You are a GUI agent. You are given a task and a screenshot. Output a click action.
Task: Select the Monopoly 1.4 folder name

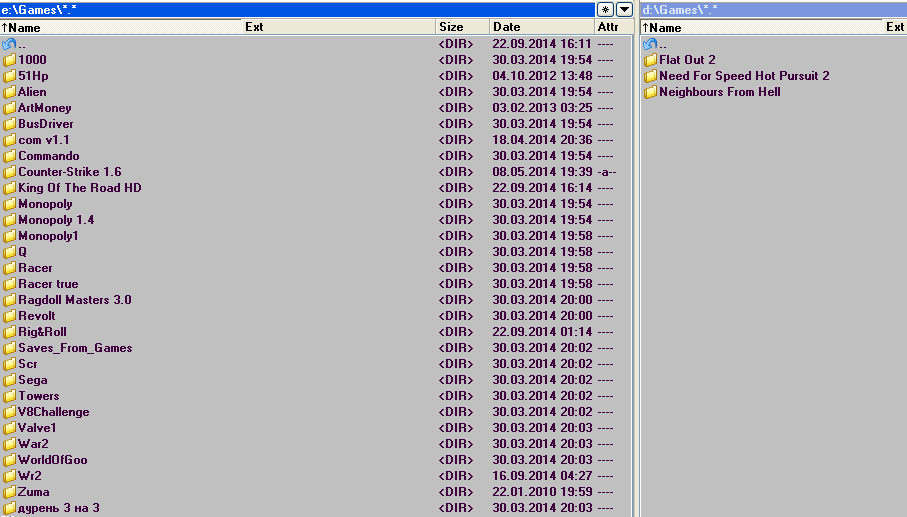click(x=56, y=220)
